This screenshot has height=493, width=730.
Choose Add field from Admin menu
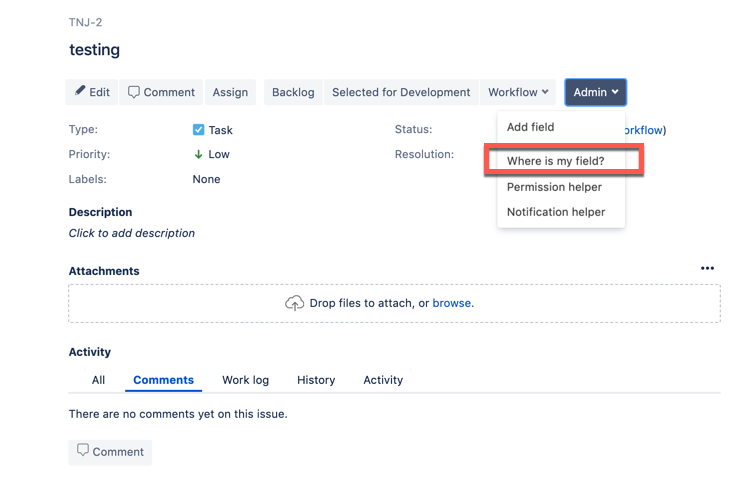(x=530, y=127)
